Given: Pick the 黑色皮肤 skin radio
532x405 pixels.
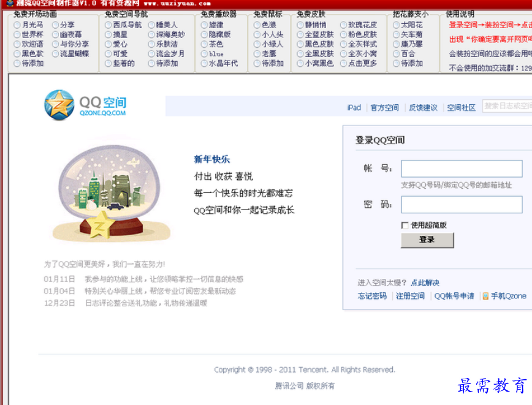Looking at the screenshot, I should coord(300,44).
